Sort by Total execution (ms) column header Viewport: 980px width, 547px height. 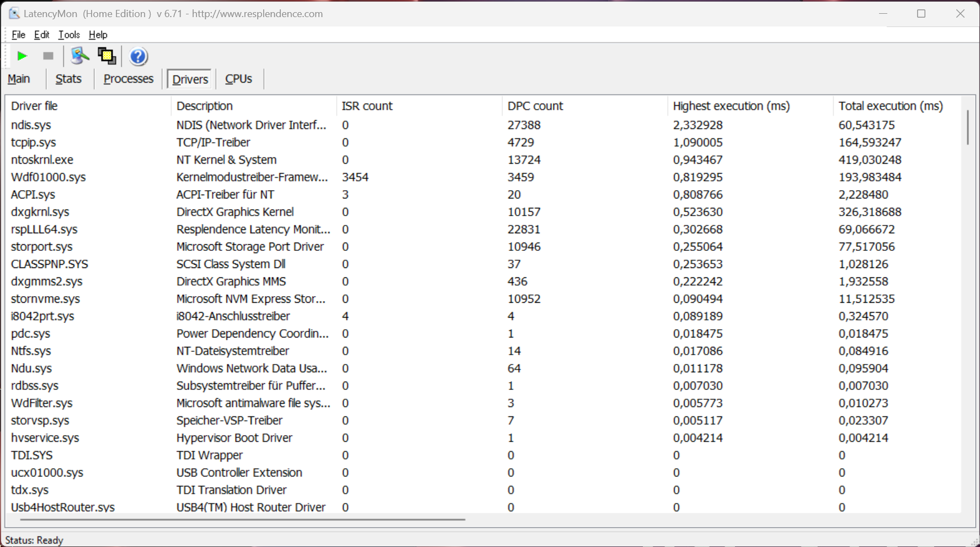pos(897,106)
